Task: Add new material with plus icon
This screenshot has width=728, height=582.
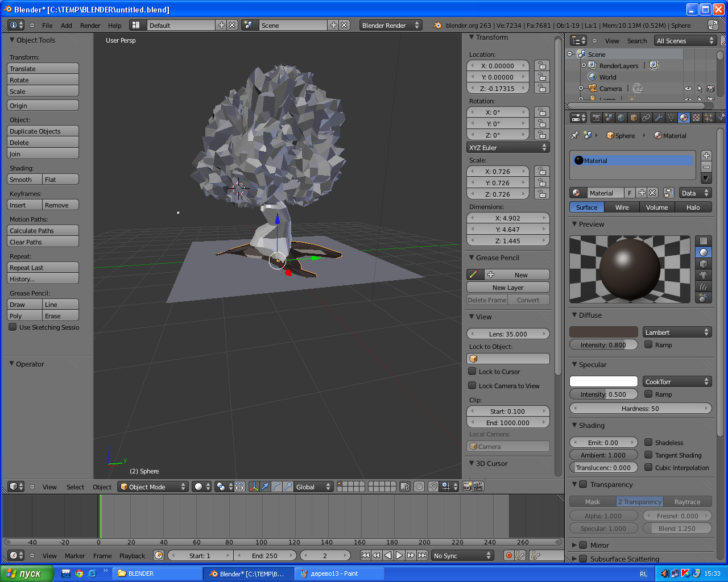Action: click(642, 193)
